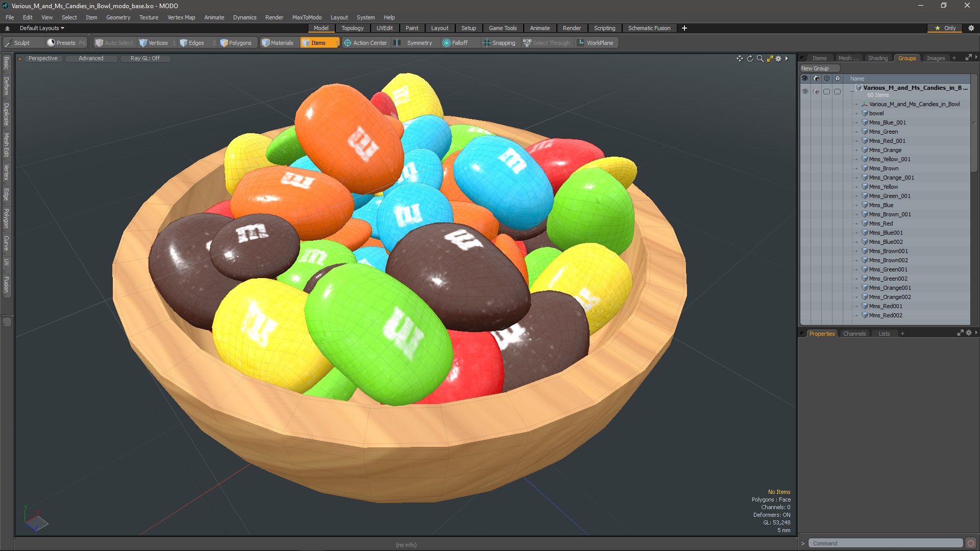
Task: Toggle Auto Select mode
Action: tap(114, 43)
